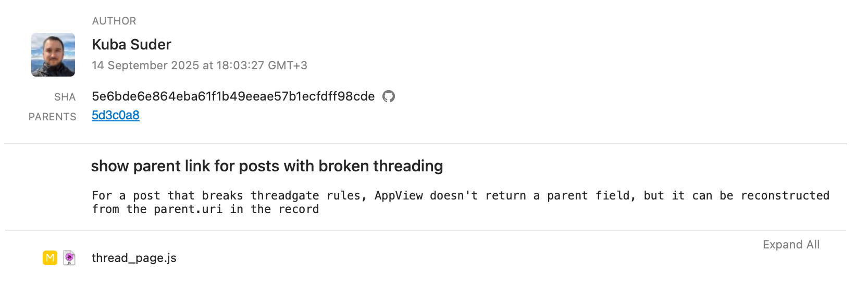Click the yellow M modified status badge

[x=50, y=258]
